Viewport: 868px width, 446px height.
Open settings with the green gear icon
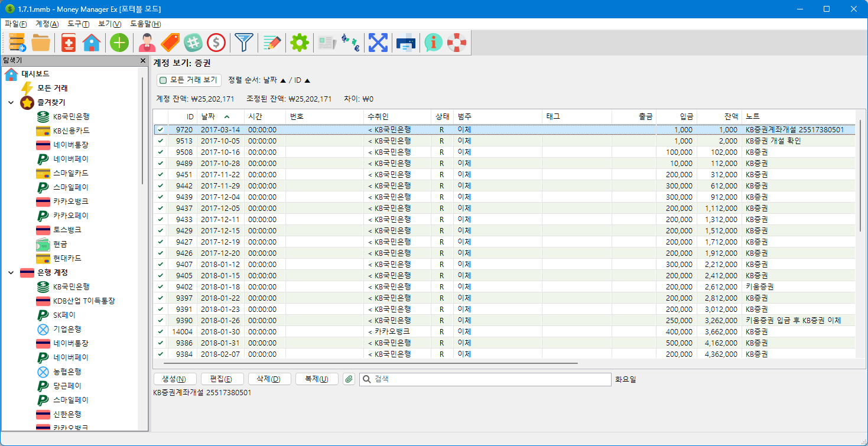300,43
